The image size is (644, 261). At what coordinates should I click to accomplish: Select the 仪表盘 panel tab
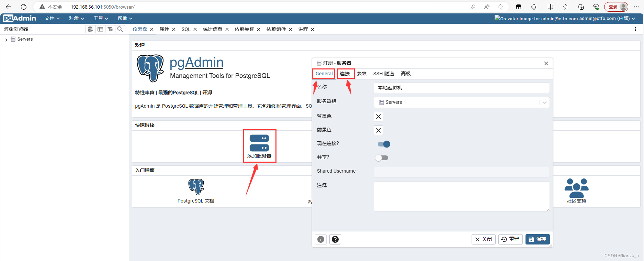click(140, 30)
